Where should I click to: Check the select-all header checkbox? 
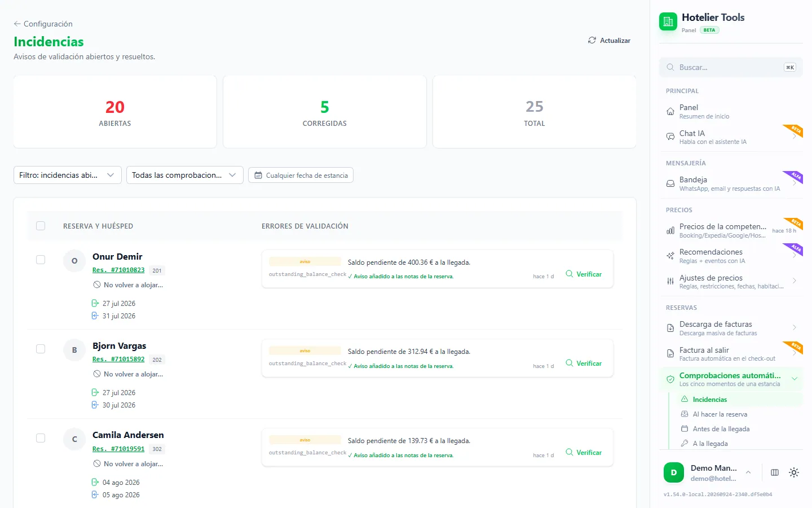(x=41, y=226)
